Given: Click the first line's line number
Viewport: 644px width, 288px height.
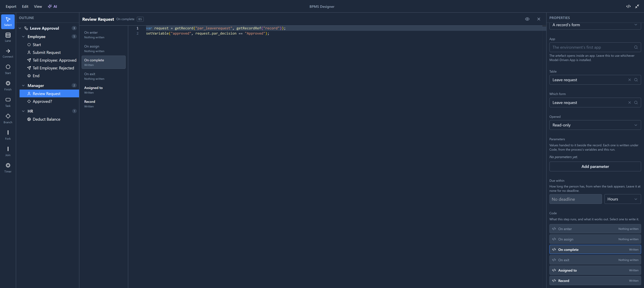Looking at the screenshot, I should pos(137,28).
